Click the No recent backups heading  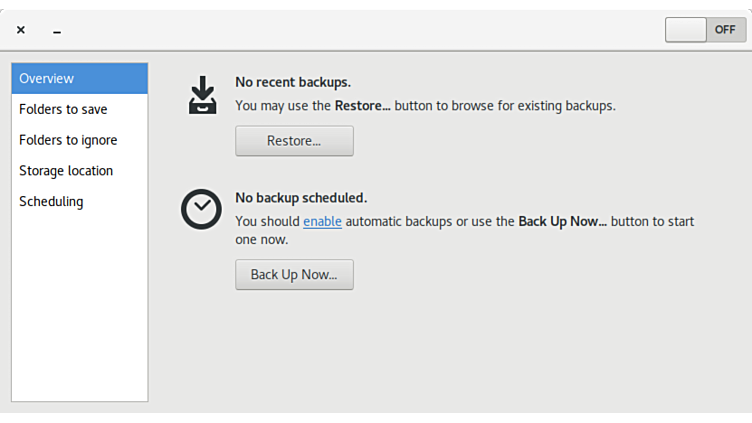293,82
